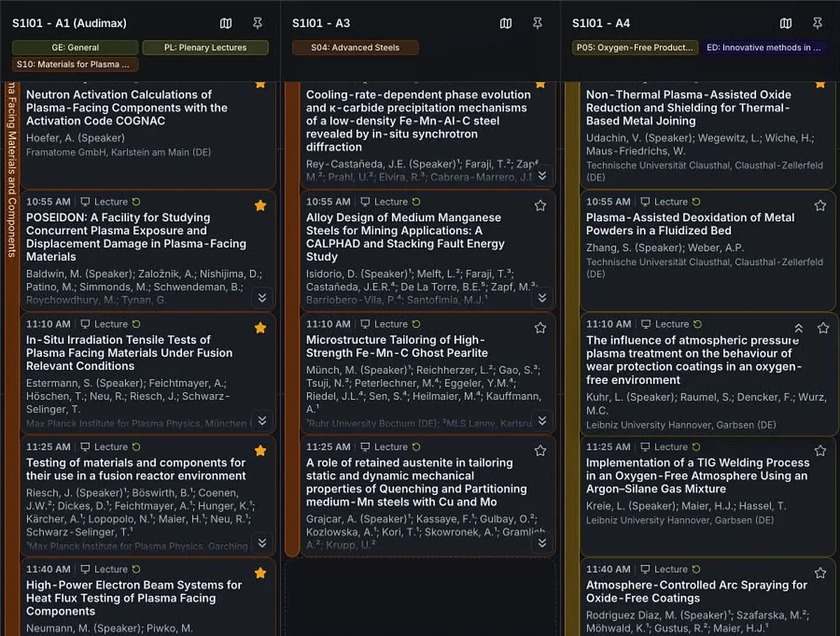Open the POSEIDON facility lecture title
Viewport: 840px width, 636px height.
point(136,237)
